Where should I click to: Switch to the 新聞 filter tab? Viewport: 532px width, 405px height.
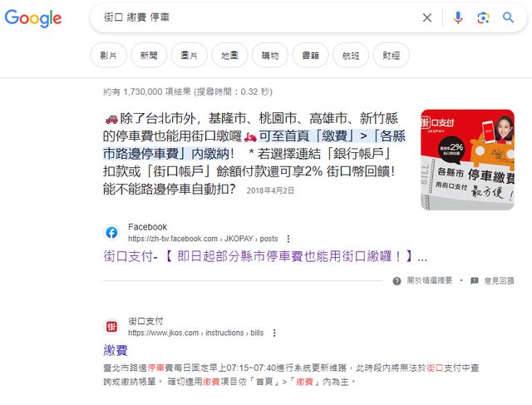click(x=149, y=55)
